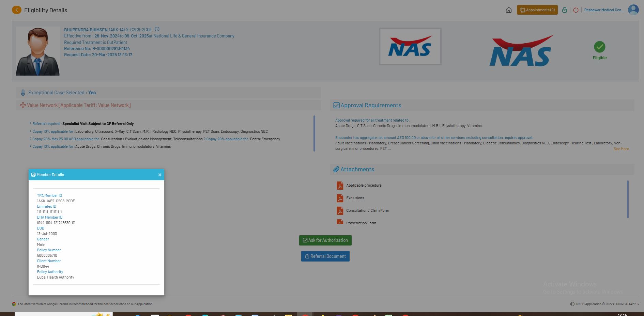
Task: Open the Exclusions attachment label
Action: (x=355, y=198)
